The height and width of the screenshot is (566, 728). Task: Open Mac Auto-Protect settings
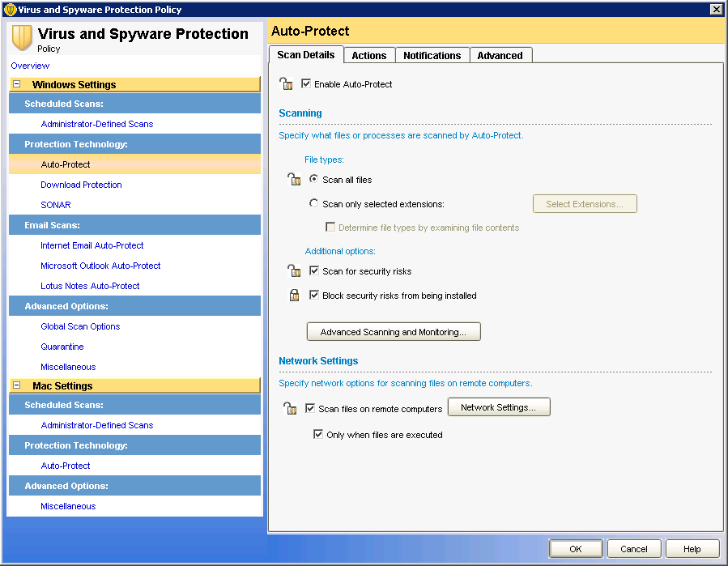click(x=66, y=466)
